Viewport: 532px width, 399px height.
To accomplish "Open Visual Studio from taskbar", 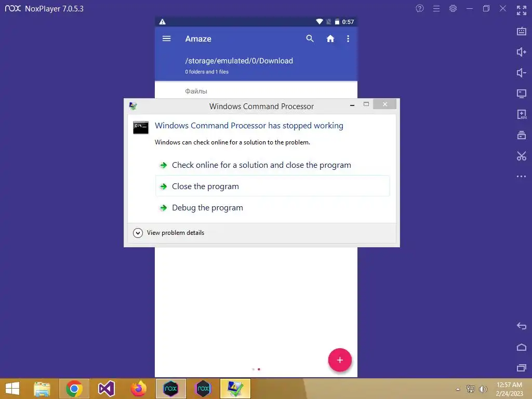I will (106, 389).
